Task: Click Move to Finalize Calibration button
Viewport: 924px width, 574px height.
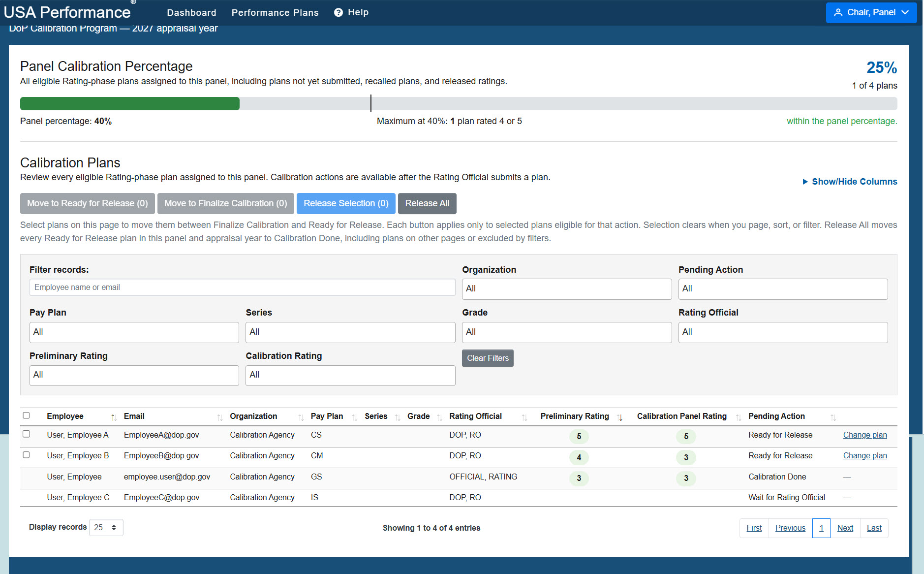Action: click(x=225, y=203)
